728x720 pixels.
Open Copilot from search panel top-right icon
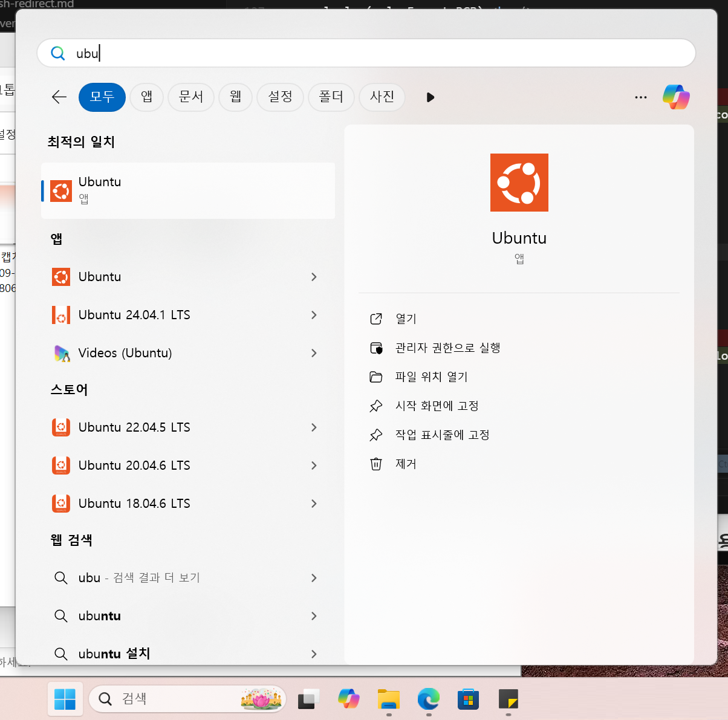[x=676, y=97]
